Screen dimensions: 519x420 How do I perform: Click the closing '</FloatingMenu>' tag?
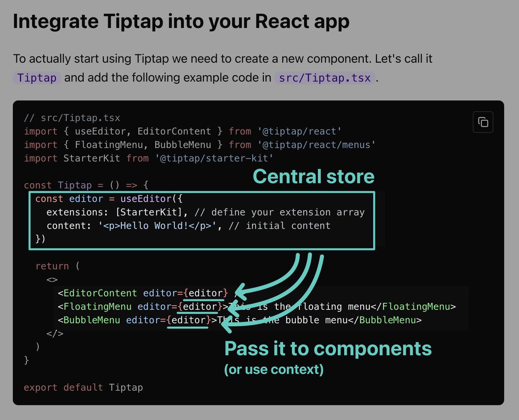pos(413,307)
